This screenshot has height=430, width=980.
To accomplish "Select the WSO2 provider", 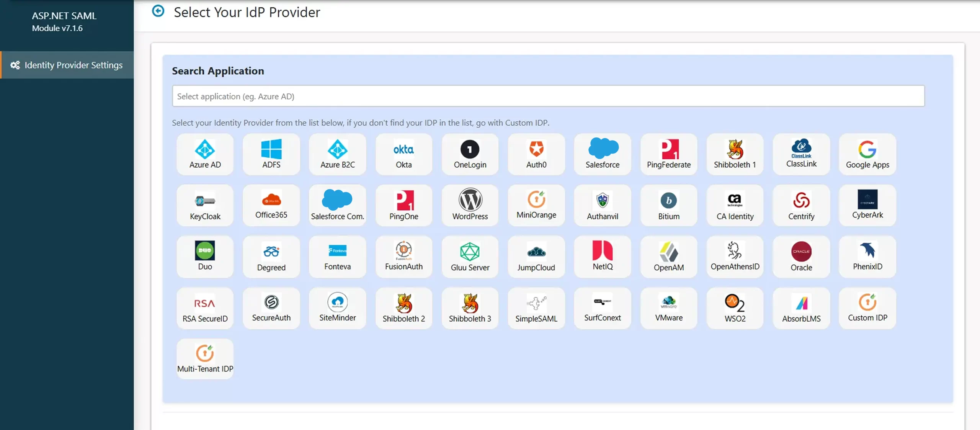I will tap(735, 308).
